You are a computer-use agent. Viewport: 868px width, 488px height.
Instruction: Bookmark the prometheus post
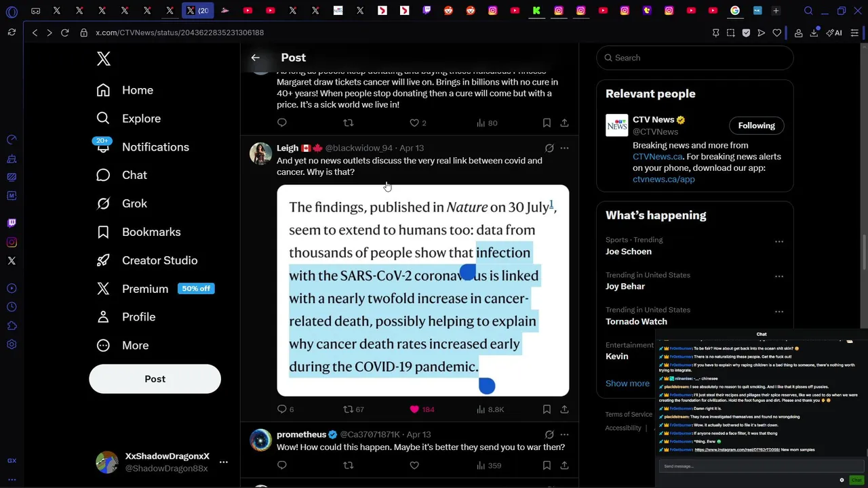[547, 465]
